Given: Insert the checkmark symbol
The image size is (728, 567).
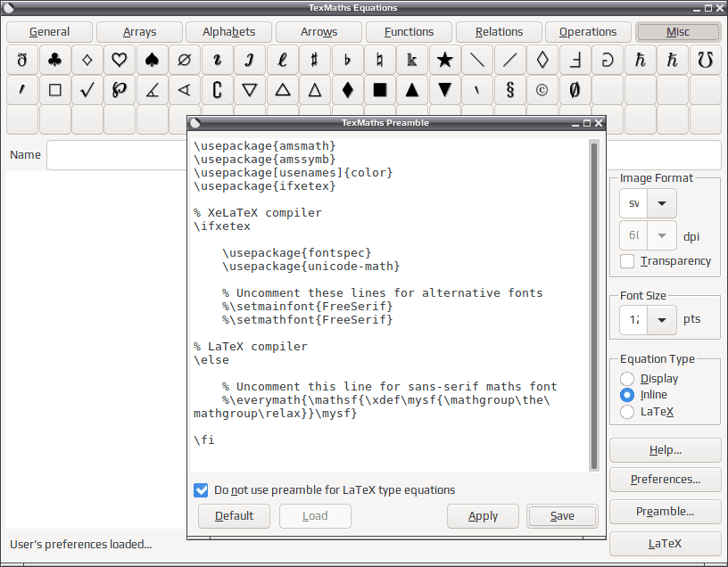Looking at the screenshot, I should 87,90.
